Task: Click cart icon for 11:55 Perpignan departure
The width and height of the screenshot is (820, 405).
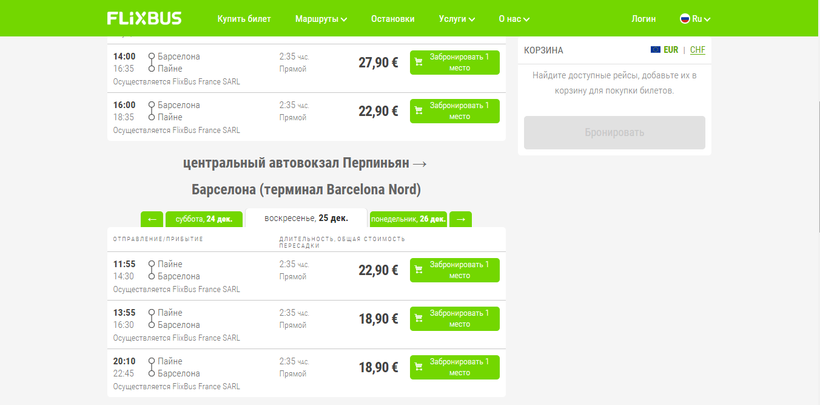Action: point(419,270)
